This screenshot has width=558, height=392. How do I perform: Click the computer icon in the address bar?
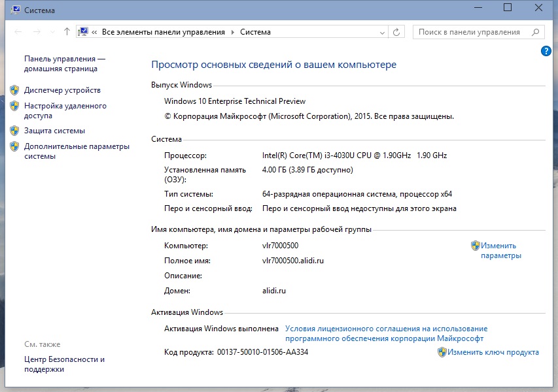coord(83,32)
